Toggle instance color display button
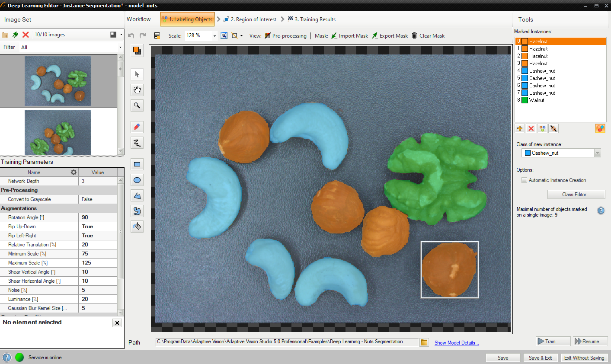 coord(600,128)
